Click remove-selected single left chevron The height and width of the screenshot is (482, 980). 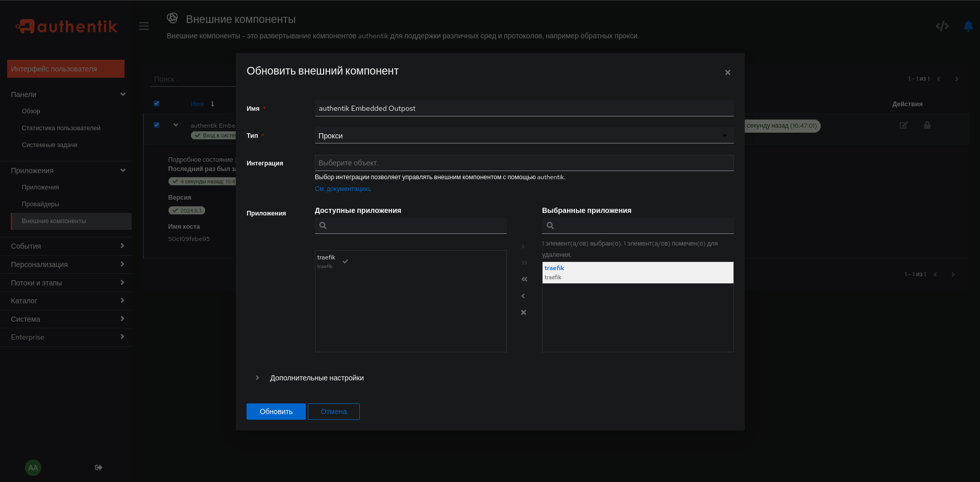(523, 296)
